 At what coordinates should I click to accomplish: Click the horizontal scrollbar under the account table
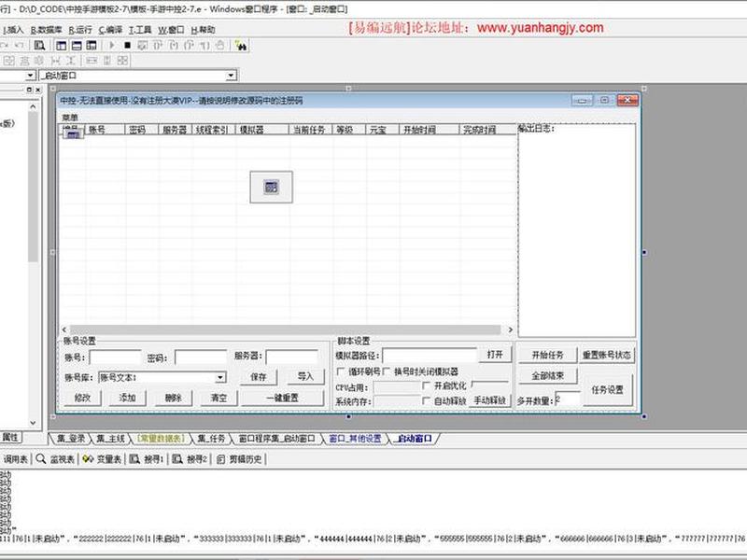click(288, 329)
